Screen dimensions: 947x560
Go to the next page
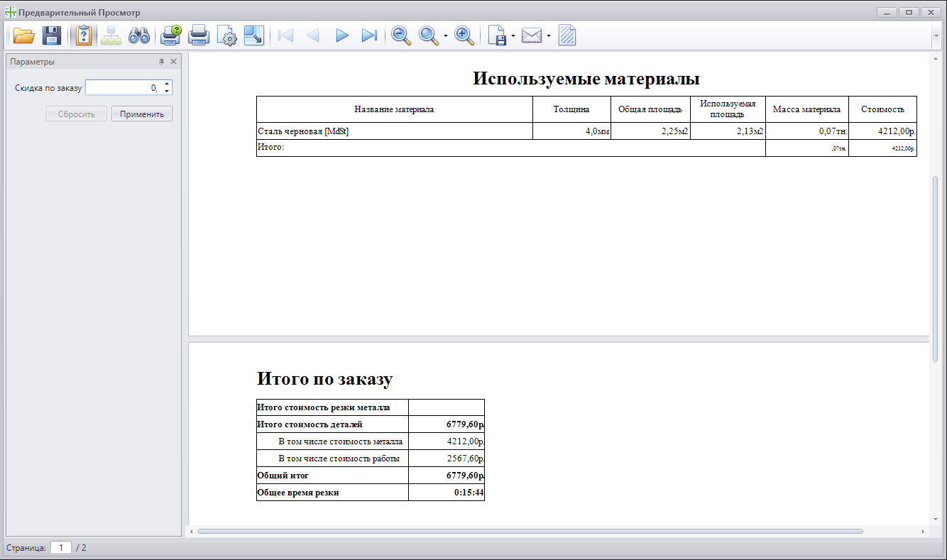click(x=342, y=35)
